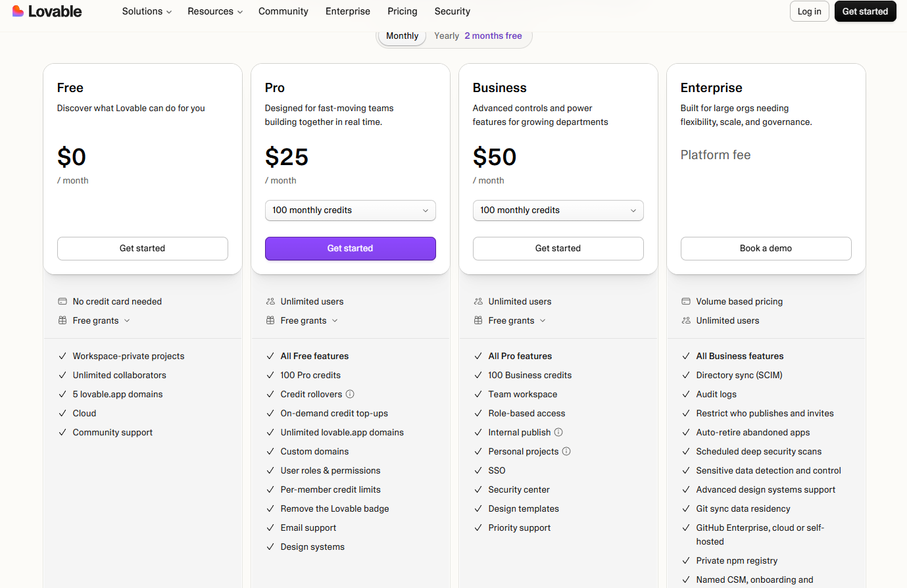Click the gift icon in Pro plan Free grants
The image size is (907, 588).
(270, 320)
